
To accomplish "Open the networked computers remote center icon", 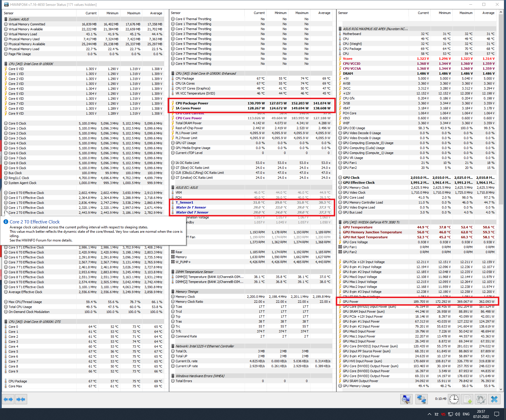I will click(x=421, y=399).
